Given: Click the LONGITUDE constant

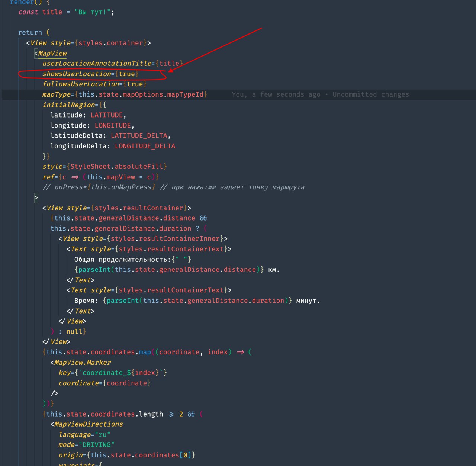Looking at the screenshot, I should (x=113, y=125).
